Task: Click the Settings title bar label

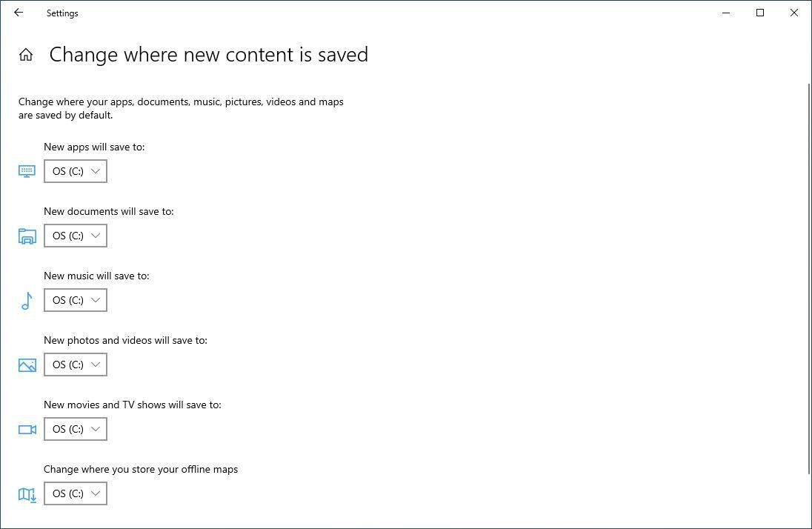Action: (x=61, y=13)
